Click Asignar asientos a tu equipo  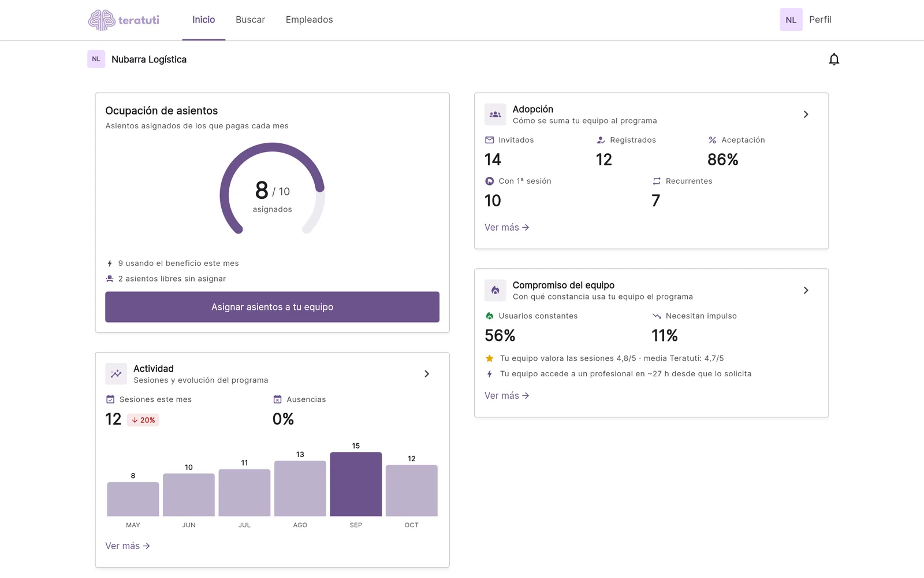pos(272,307)
